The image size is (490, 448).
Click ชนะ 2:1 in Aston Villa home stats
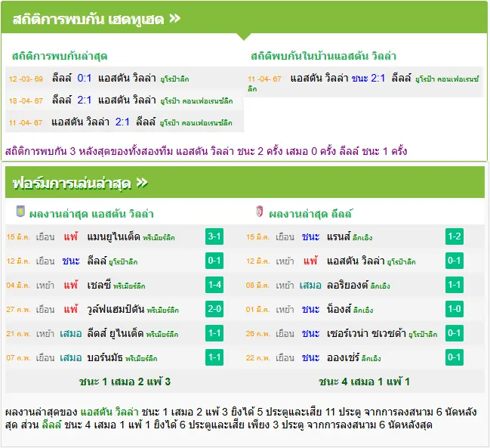tap(368, 78)
